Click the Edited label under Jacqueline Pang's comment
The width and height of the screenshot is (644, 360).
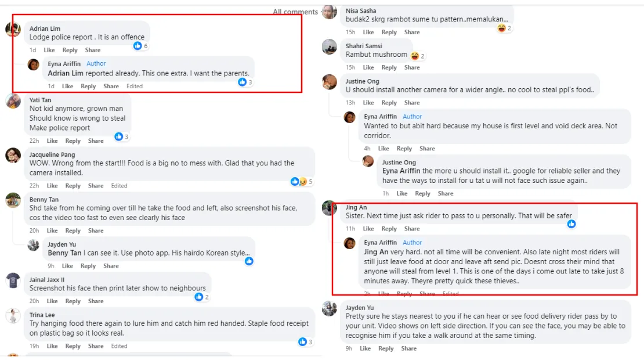(x=120, y=186)
